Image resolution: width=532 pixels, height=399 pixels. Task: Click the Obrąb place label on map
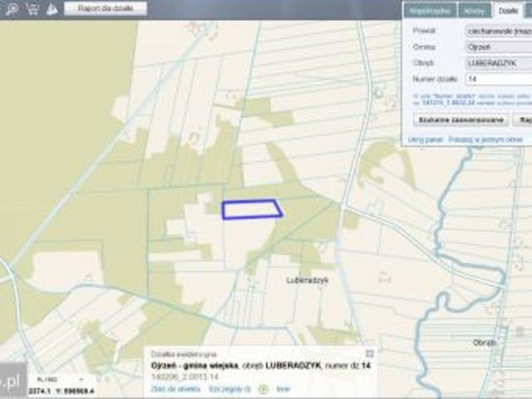(485, 342)
